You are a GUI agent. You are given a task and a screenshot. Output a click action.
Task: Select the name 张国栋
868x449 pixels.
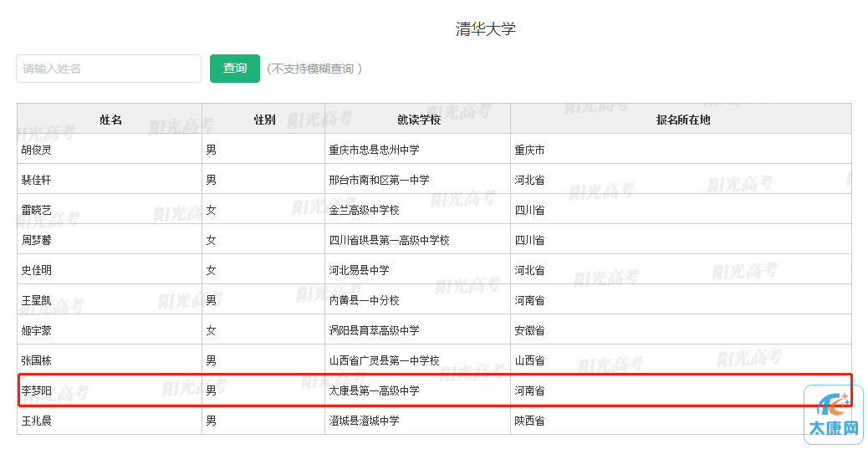37,360
